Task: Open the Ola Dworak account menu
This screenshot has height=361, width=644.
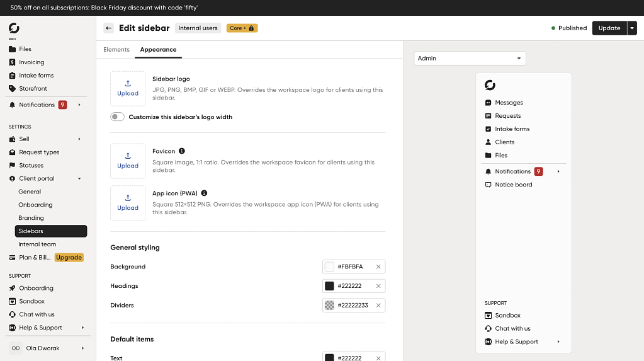Action: tap(48, 348)
